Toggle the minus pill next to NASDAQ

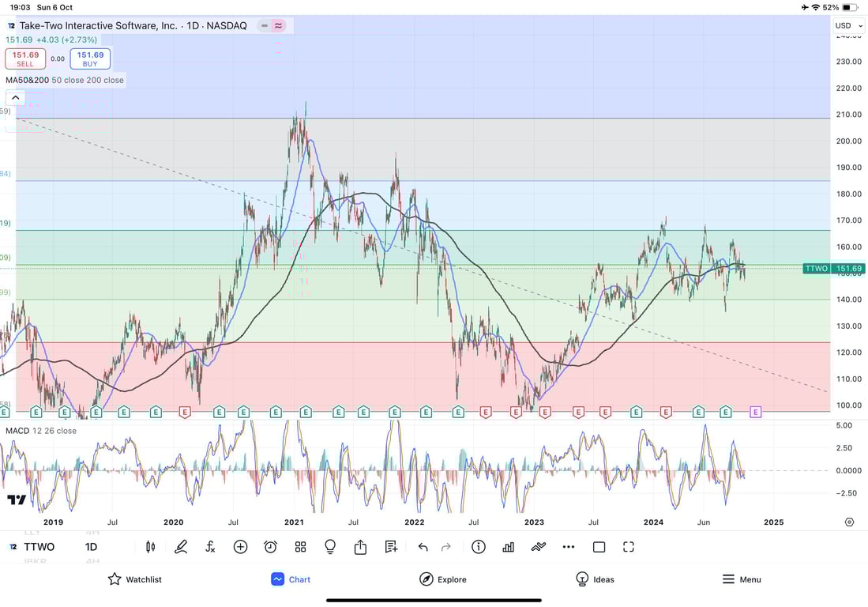click(265, 25)
